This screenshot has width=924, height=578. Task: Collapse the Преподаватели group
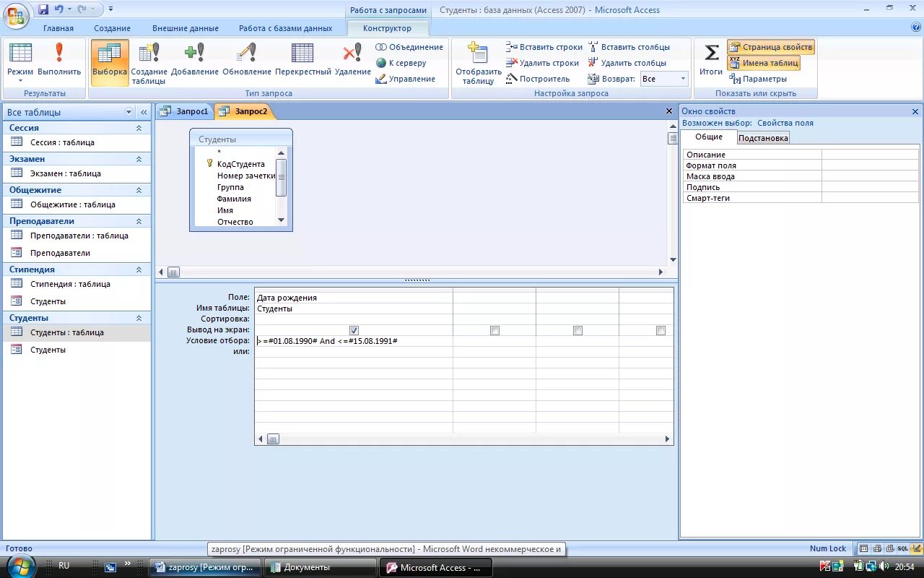tap(139, 221)
